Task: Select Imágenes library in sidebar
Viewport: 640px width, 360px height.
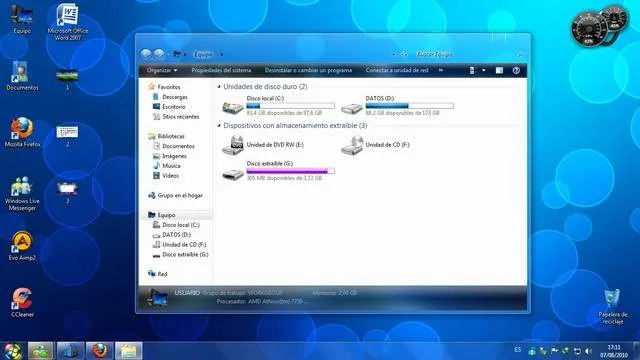Action: coord(170,156)
